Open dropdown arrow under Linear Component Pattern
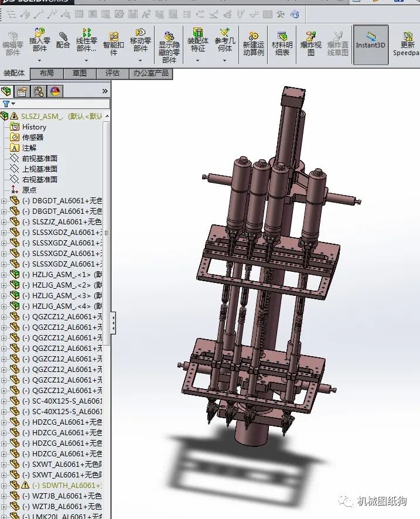The image size is (420, 519). (x=86, y=60)
